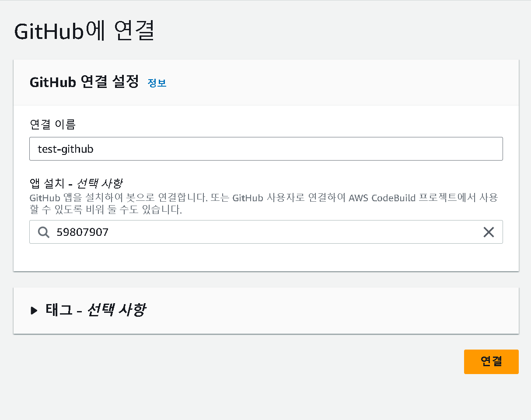Click the italic 선택 사항 text in 태그 header
The image size is (531, 420).
click(116, 310)
